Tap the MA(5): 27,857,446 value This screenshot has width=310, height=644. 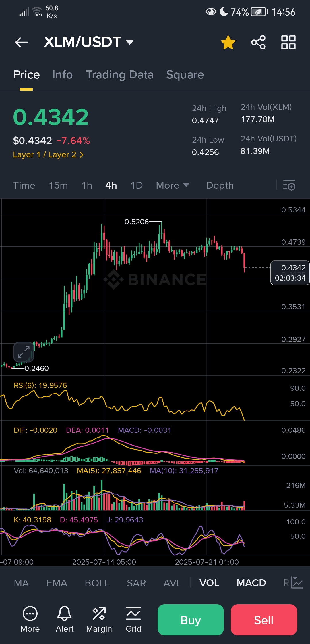tap(109, 471)
